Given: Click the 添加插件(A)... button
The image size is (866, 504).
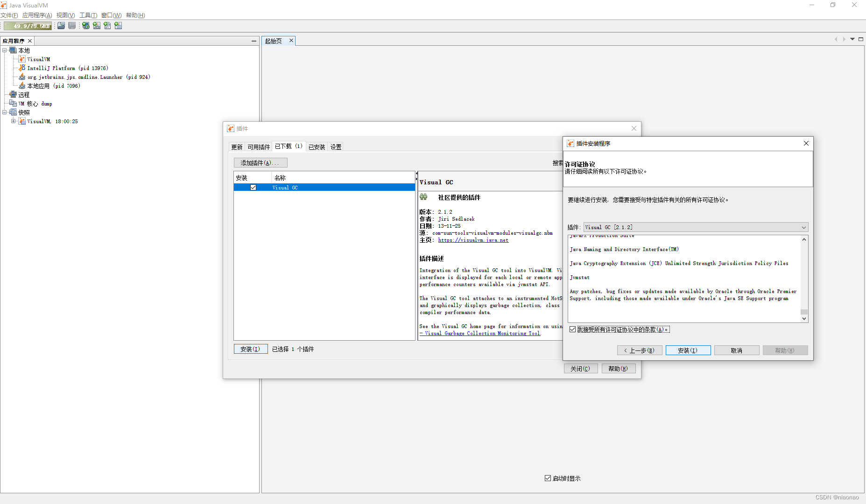Looking at the screenshot, I should [x=261, y=163].
